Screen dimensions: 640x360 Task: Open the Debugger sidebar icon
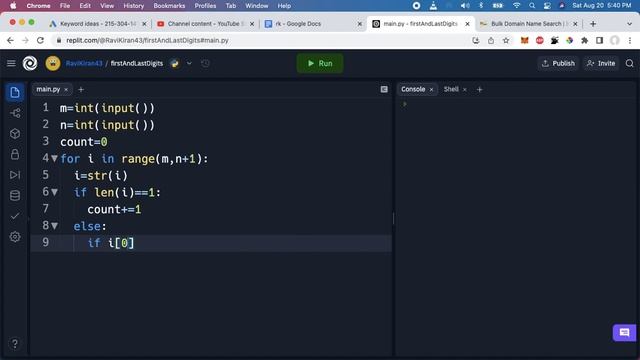(15, 175)
